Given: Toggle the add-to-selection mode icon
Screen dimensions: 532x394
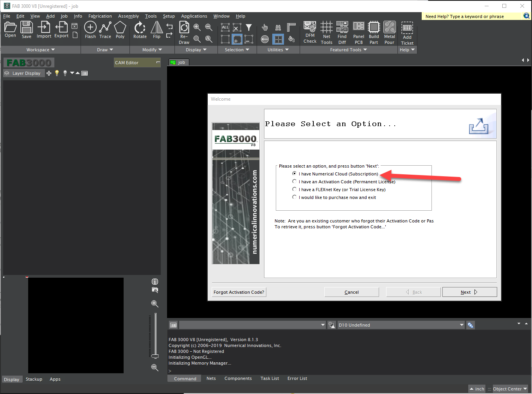Looking at the screenshot, I should coord(237,39).
